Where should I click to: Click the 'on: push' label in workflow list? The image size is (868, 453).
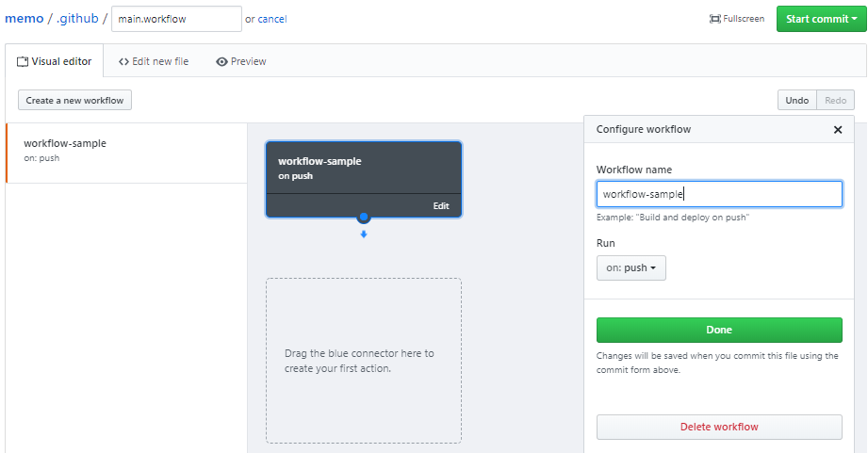pos(41,157)
